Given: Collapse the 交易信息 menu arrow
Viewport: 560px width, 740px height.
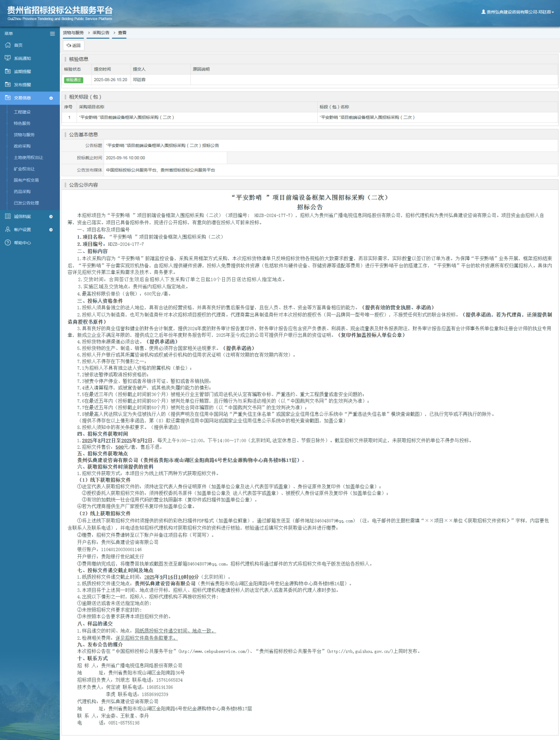Looking at the screenshot, I should 51,98.
